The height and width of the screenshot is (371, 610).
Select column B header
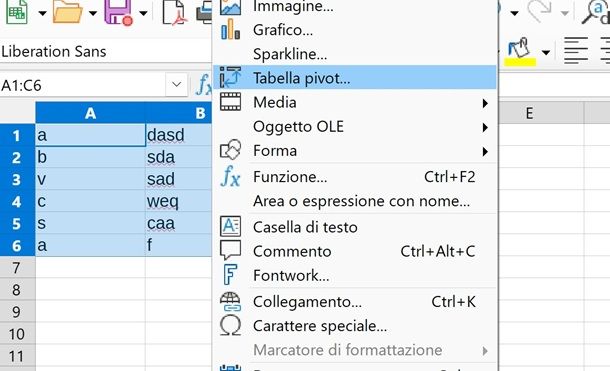click(x=179, y=113)
